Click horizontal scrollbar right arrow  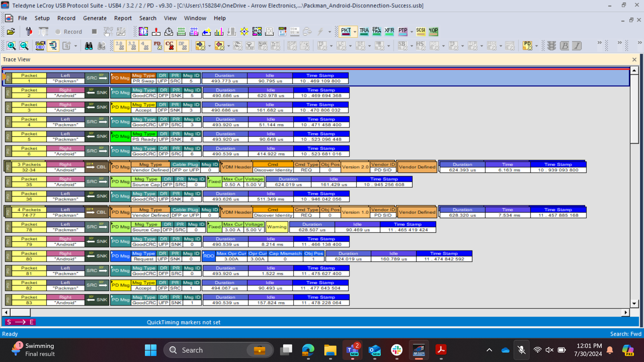click(x=625, y=312)
